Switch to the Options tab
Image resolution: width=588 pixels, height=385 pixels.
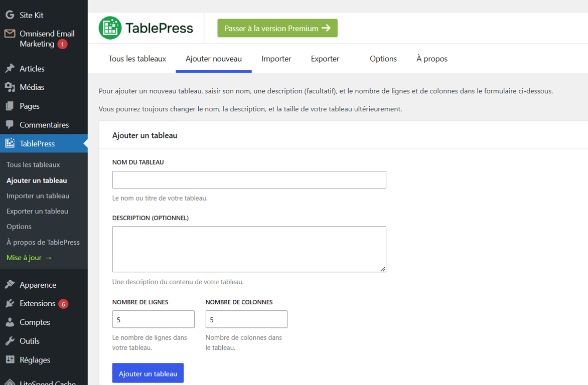(383, 59)
